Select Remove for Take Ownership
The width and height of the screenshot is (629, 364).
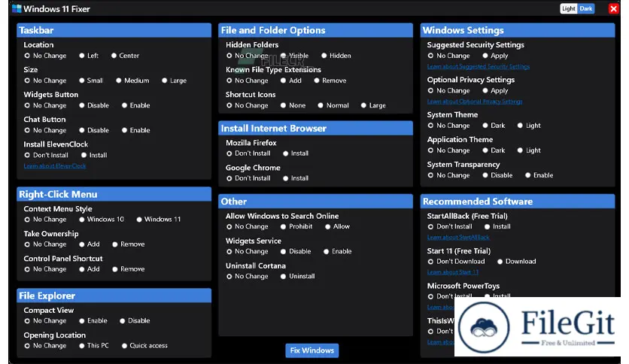click(x=129, y=244)
